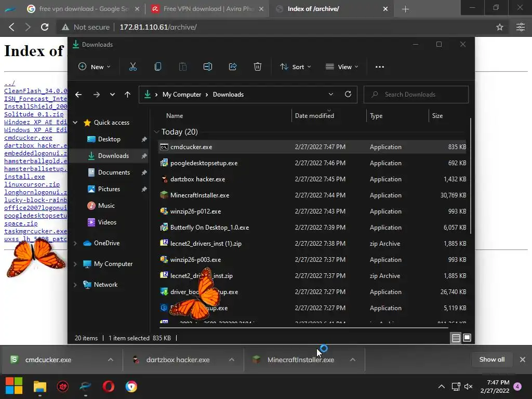Screen dimensions: 532x399
Task: Click the volume muted icon in system tray
Action: click(468, 387)
